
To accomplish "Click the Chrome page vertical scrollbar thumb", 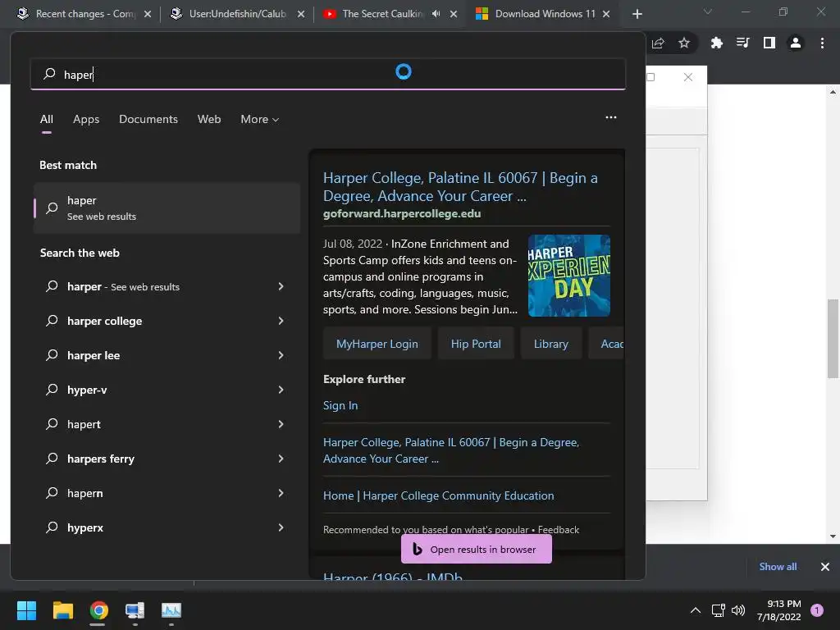I will 833,339.
